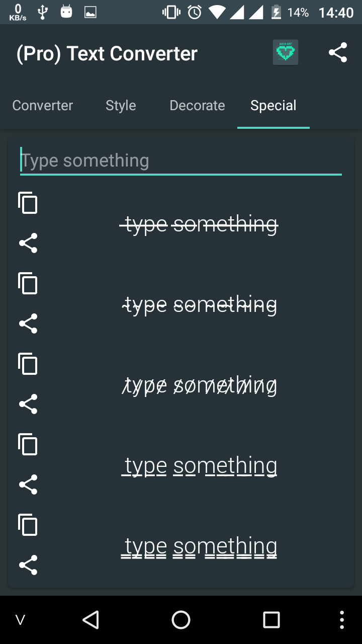Open the ASCII art heart icon

pyautogui.click(x=286, y=52)
